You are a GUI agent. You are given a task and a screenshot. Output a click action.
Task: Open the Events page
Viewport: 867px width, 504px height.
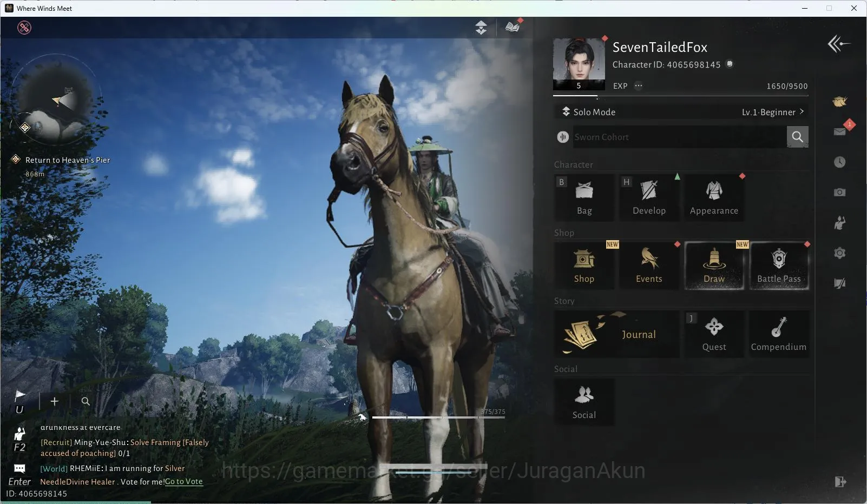coord(649,266)
